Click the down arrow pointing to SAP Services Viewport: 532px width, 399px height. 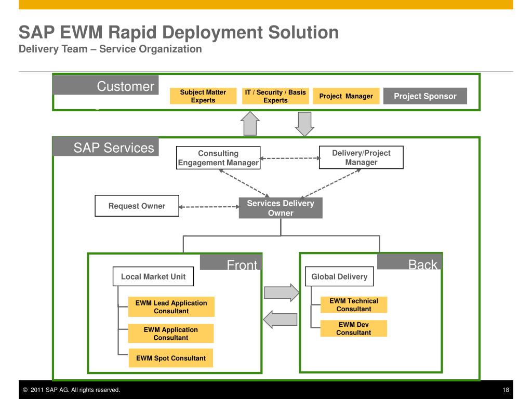[x=304, y=124]
